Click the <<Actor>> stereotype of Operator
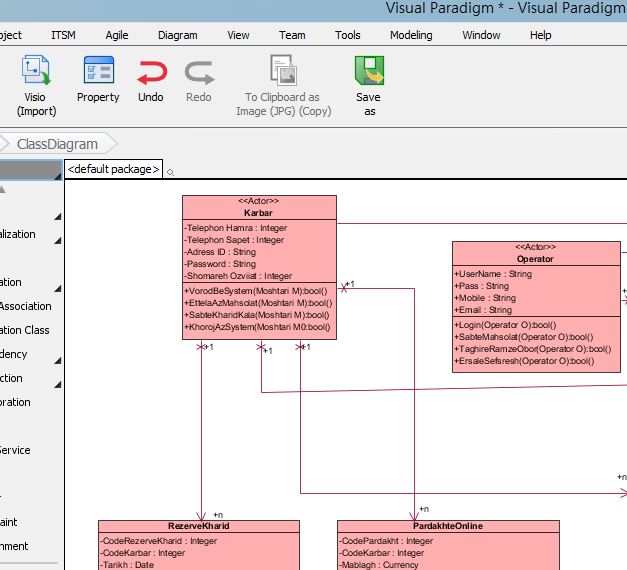Viewport: 627px width, 570px height. coord(535,247)
